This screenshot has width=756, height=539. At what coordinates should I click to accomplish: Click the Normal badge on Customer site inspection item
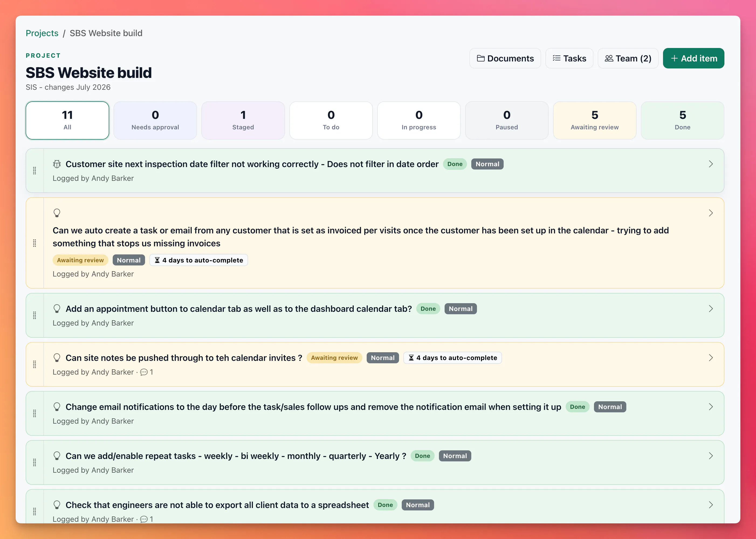(487, 164)
